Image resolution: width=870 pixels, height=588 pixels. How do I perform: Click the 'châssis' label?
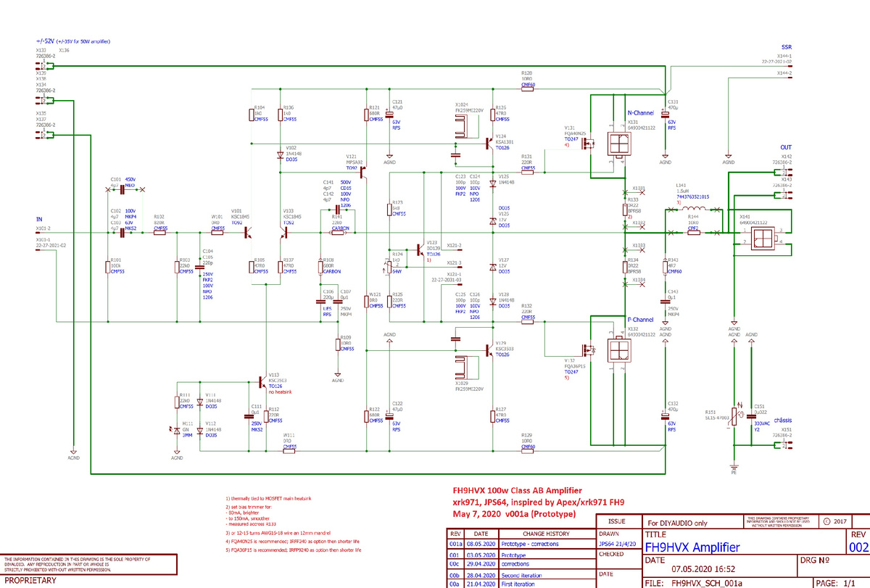click(x=782, y=420)
